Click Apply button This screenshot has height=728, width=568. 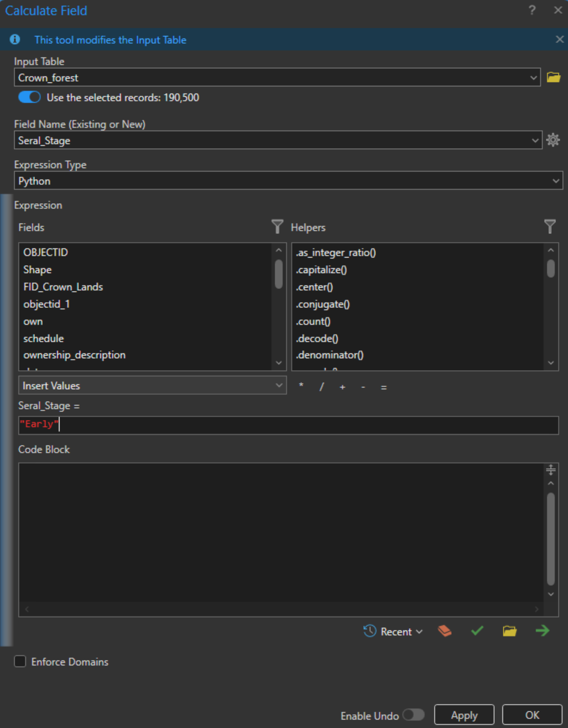tap(464, 715)
